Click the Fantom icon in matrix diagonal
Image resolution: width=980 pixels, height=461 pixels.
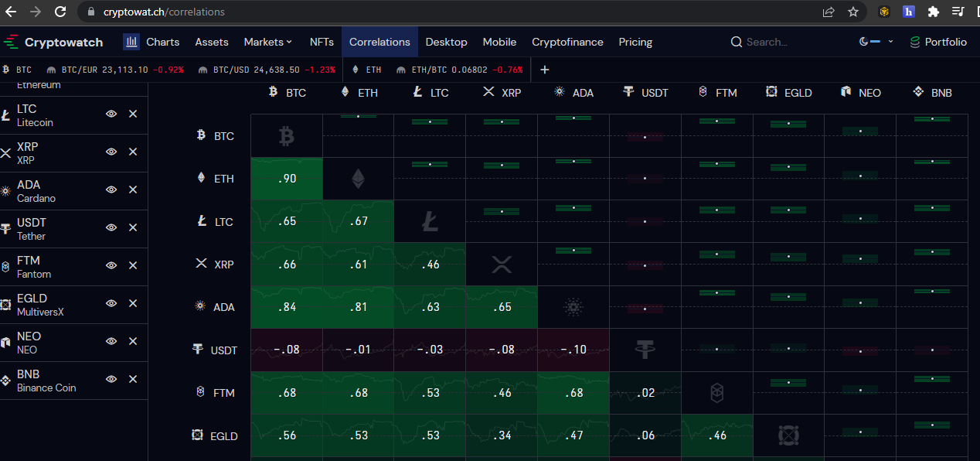(717, 394)
